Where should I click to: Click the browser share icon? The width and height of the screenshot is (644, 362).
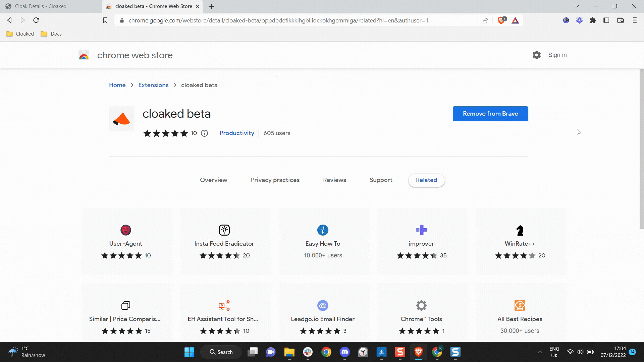[x=484, y=20]
